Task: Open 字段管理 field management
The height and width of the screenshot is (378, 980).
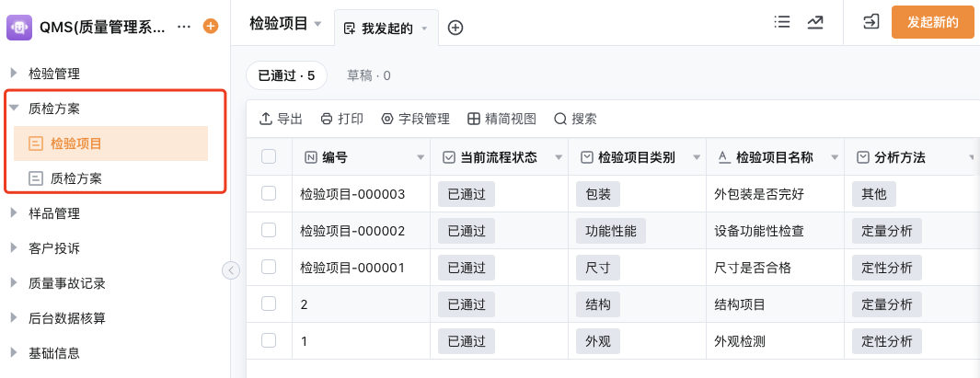Action: pos(415,119)
